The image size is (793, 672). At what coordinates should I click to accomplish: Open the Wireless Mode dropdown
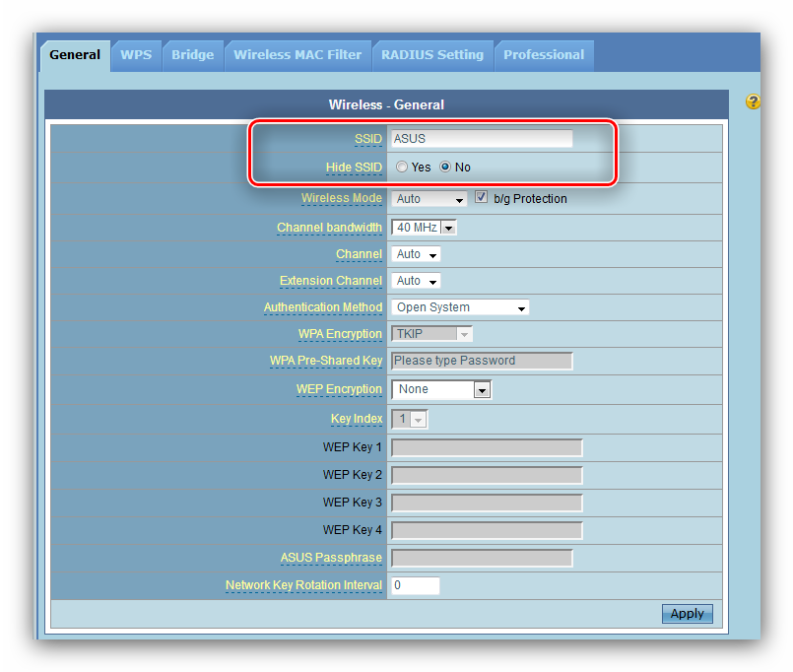[429, 199]
